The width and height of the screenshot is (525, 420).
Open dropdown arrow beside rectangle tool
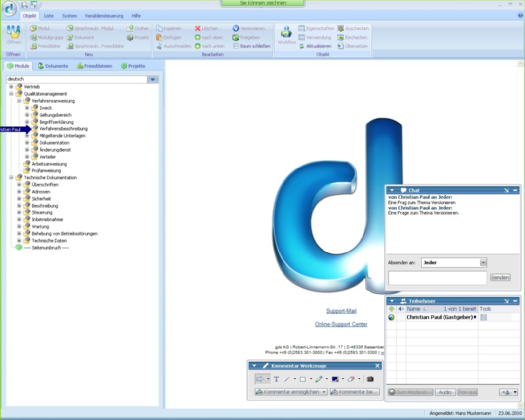coord(311,379)
